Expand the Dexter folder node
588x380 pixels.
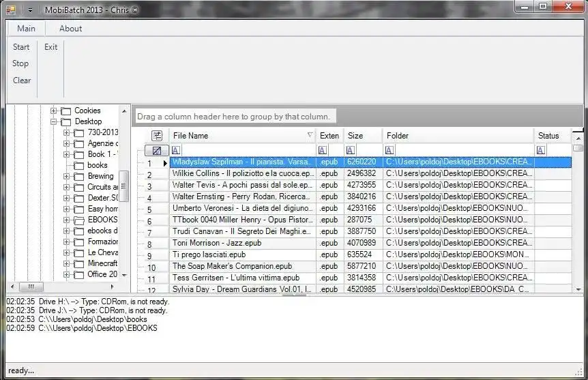click(66, 198)
